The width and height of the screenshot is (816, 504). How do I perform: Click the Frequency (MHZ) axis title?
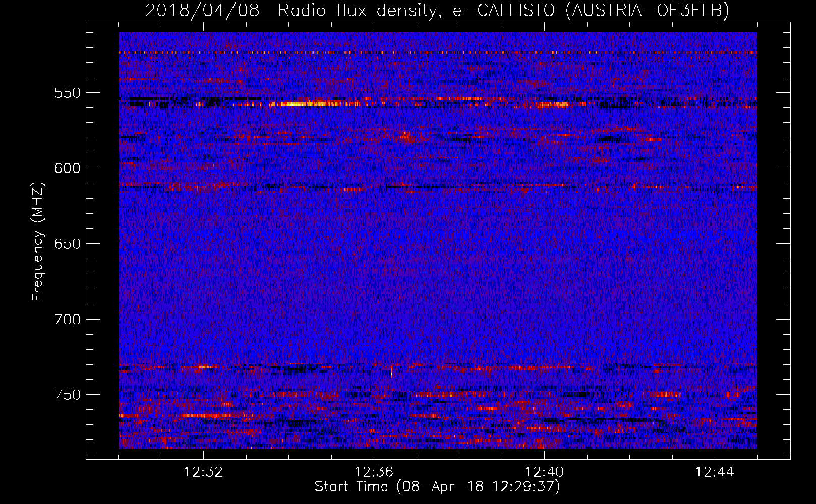(38, 241)
